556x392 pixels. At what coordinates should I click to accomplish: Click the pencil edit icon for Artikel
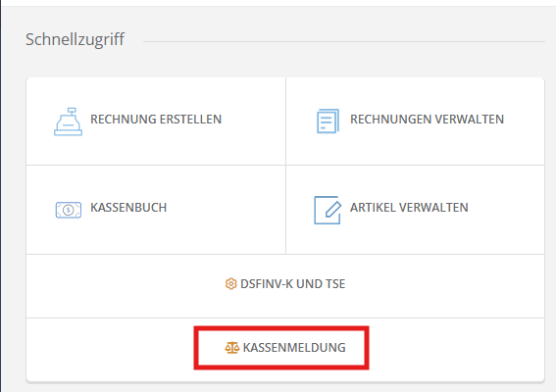328,210
